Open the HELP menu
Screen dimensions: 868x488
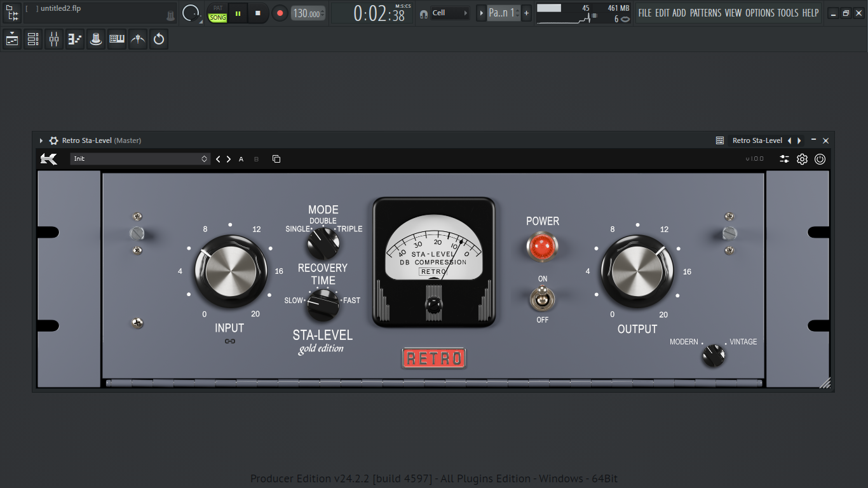click(810, 13)
